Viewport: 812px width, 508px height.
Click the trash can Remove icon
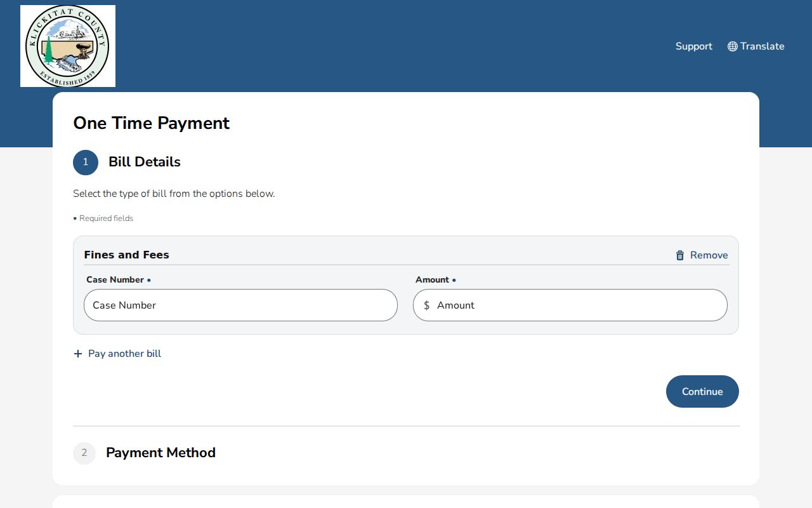point(680,255)
